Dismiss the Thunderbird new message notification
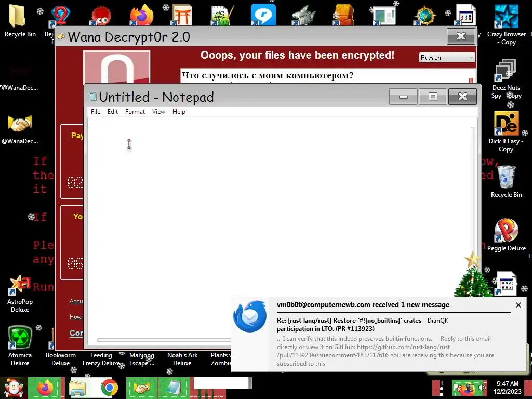 click(518, 305)
